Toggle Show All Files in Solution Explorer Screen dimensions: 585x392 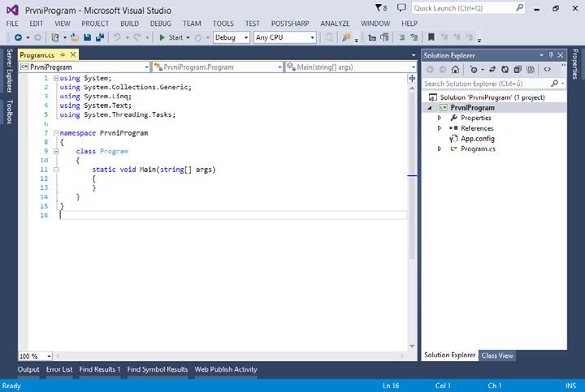[x=531, y=69]
